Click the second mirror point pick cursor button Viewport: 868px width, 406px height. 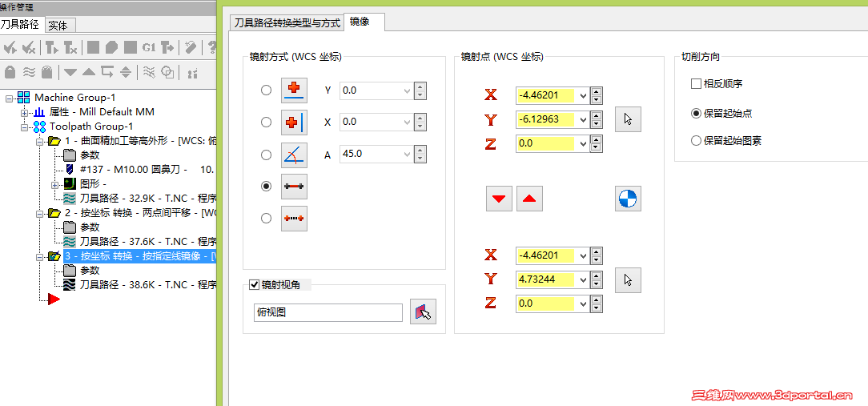coord(629,279)
